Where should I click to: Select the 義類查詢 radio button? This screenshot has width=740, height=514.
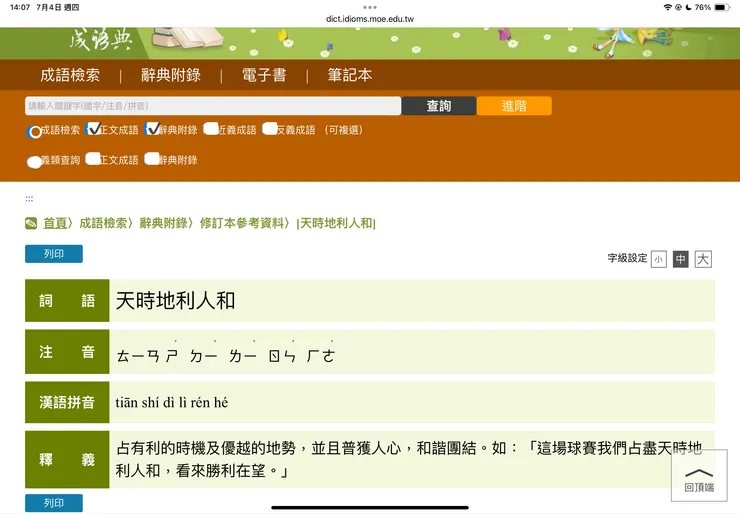34,162
